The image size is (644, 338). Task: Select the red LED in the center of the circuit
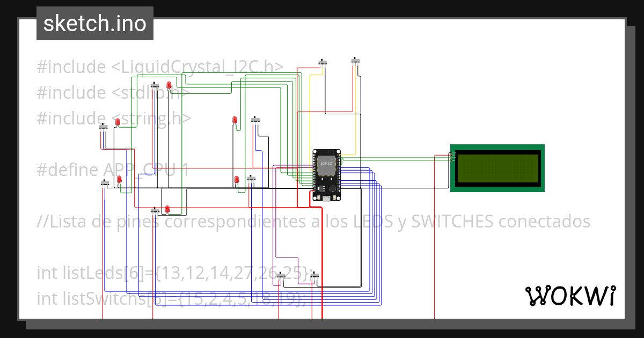[x=235, y=120]
